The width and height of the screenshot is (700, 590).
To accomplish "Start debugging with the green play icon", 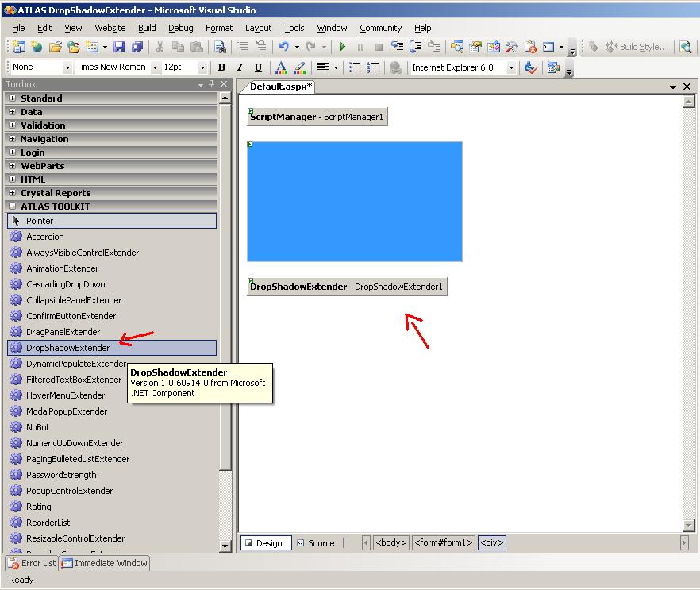I will (342, 46).
